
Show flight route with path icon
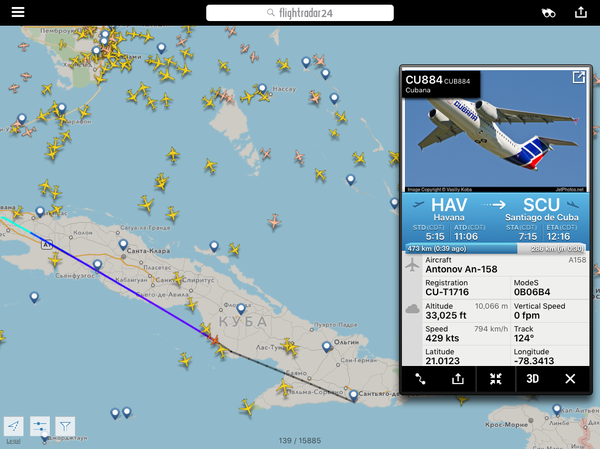coord(420,379)
